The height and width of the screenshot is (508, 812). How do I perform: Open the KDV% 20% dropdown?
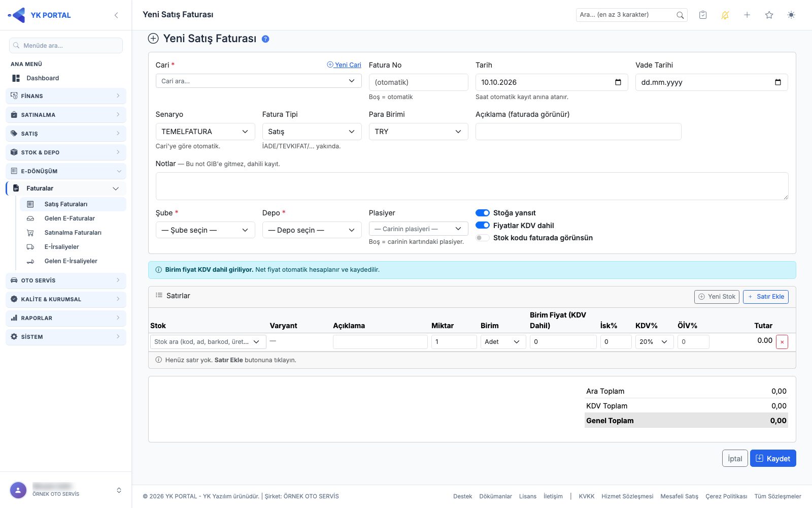click(x=654, y=342)
